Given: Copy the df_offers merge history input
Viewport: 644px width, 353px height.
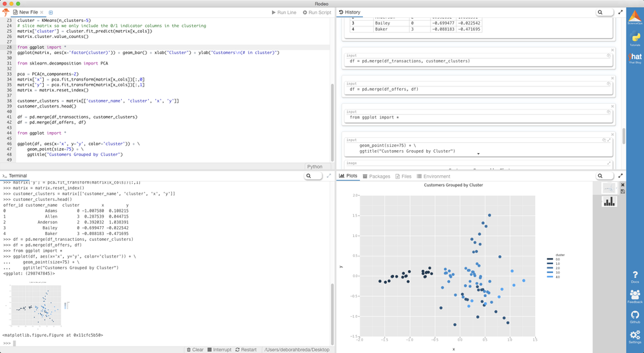Looking at the screenshot, I should (x=609, y=84).
